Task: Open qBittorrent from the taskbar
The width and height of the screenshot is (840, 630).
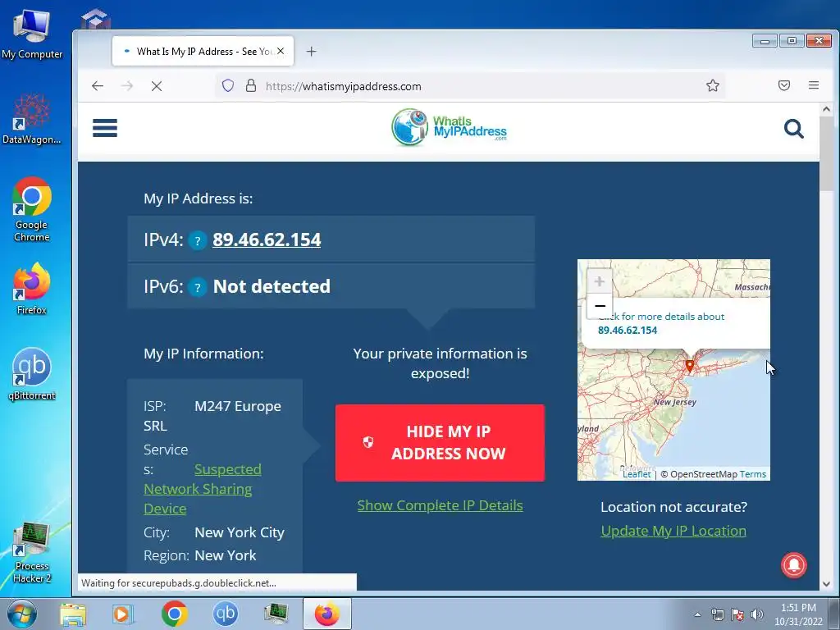Action: click(x=225, y=614)
